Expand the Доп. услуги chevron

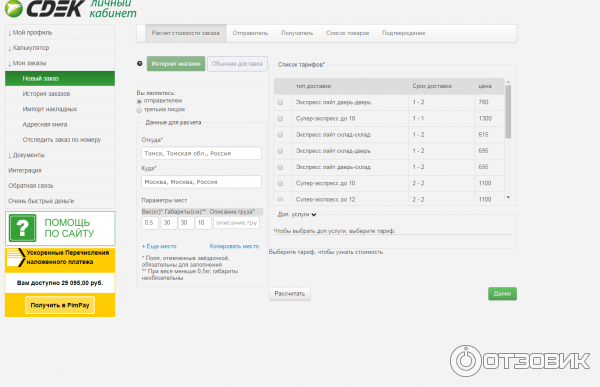pyautogui.click(x=314, y=215)
